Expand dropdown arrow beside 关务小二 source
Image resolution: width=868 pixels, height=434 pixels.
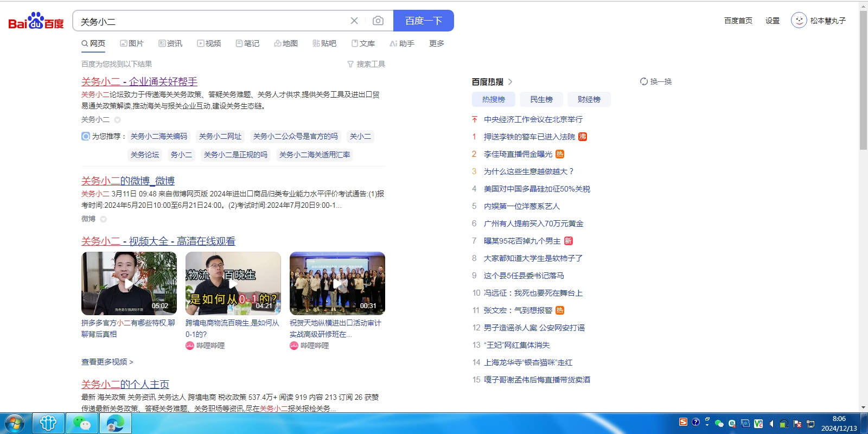(x=117, y=120)
